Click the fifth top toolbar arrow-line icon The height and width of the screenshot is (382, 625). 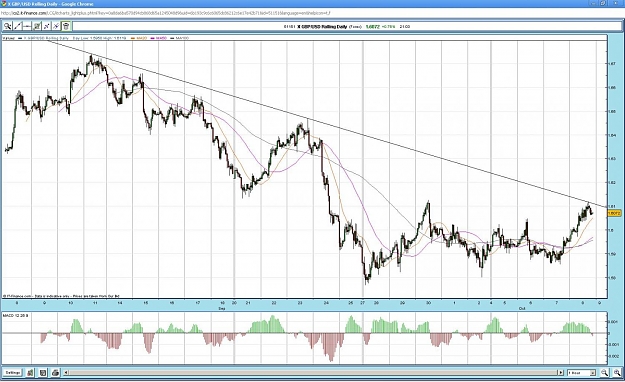pos(47,26)
